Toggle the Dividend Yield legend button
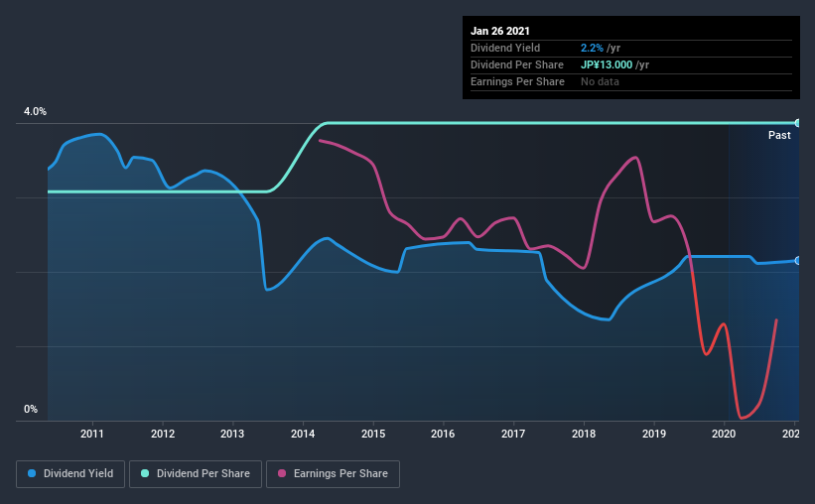The image size is (815, 504). pos(70,474)
